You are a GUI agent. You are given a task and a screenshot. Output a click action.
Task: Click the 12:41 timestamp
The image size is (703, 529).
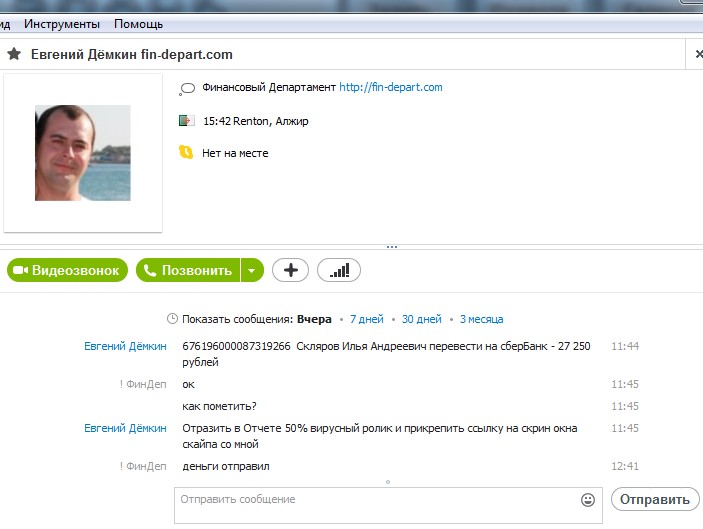point(625,466)
